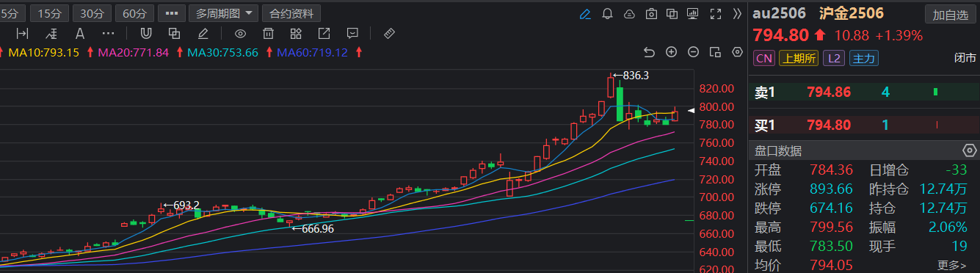
Task: Open 盘口数据 settings hexagon icon
Action: click(x=969, y=150)
